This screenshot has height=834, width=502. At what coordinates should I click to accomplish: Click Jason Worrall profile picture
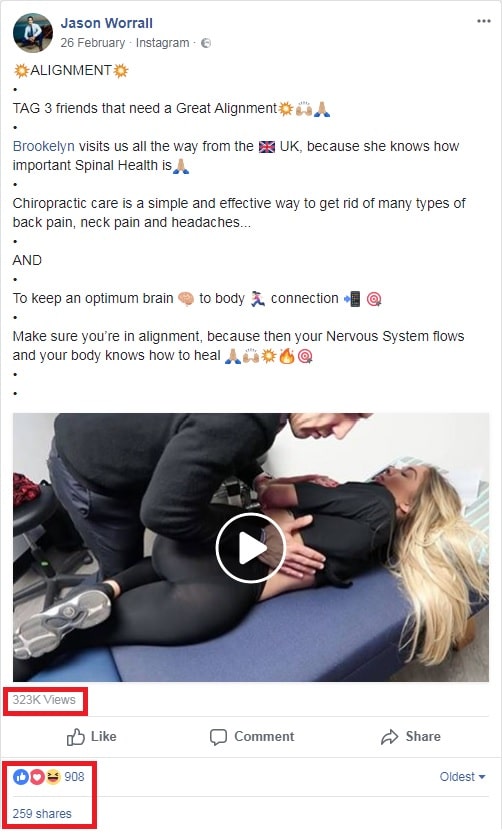[x=32, y=32]
